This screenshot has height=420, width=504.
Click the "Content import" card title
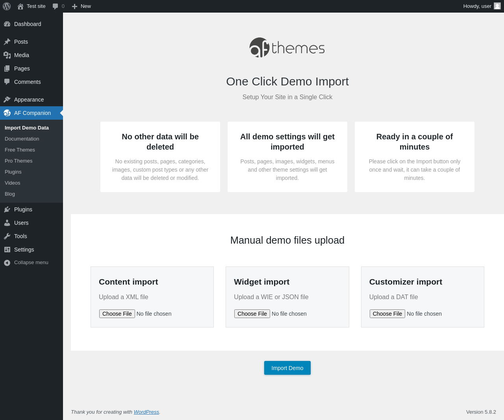coord(128,282)
